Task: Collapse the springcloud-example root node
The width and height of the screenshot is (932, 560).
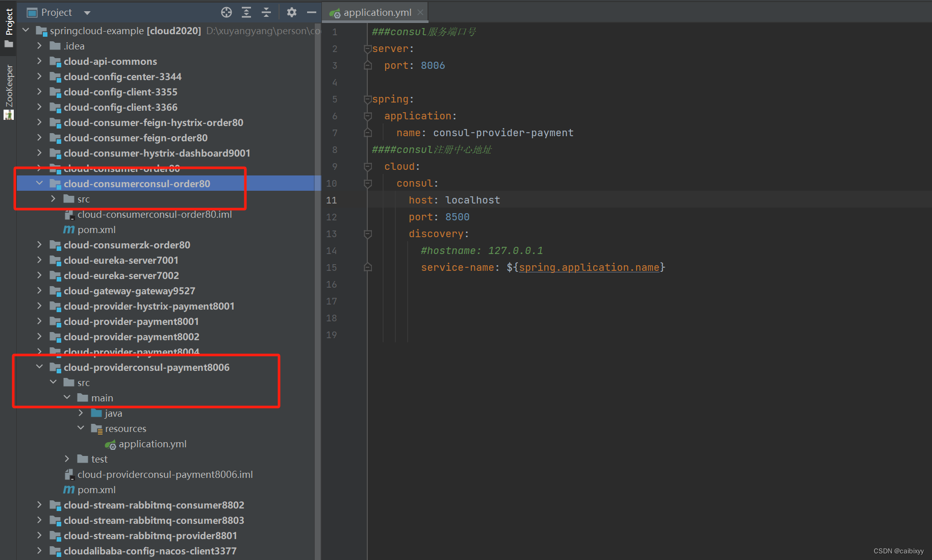Action: 26,31
